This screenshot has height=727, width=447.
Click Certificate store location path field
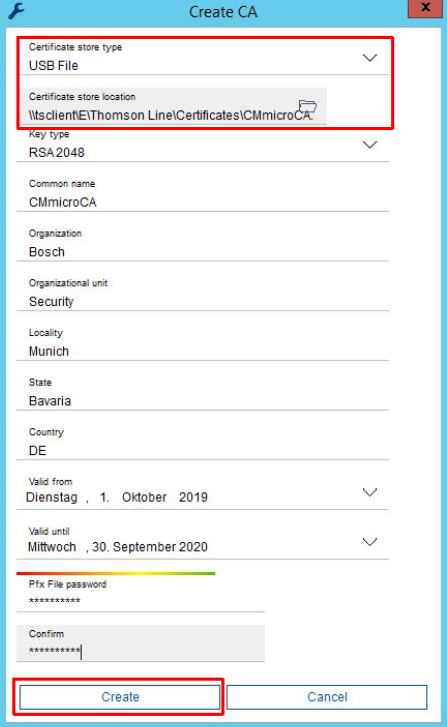pyautogui.click(x=172, y=107)
